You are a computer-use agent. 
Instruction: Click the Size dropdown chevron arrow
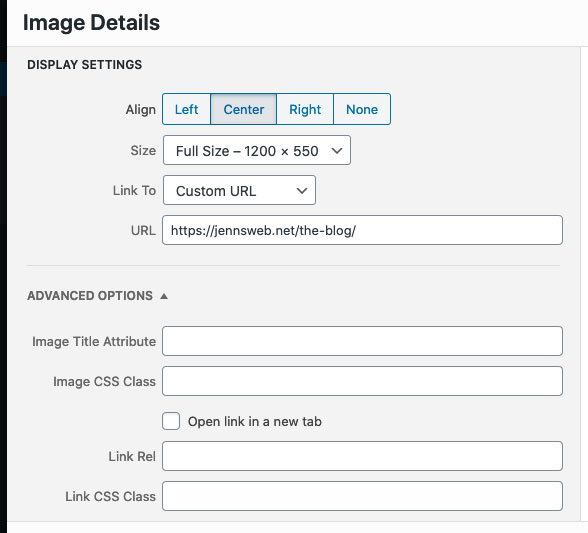click(337, 151)
